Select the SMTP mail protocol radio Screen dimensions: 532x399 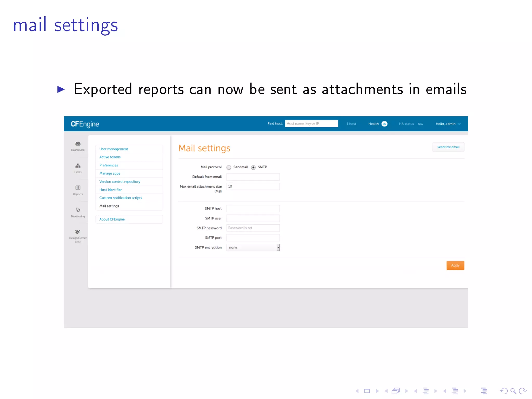coord(253,167)
